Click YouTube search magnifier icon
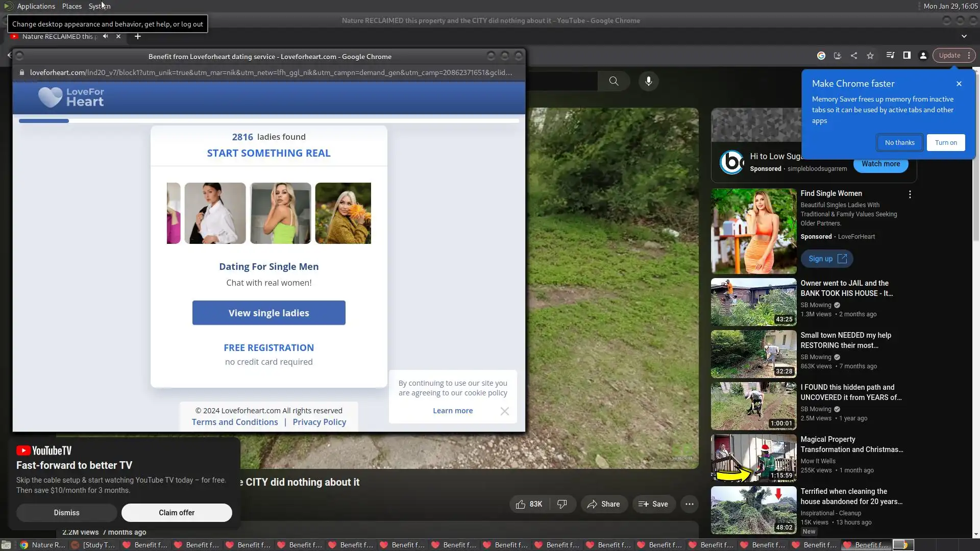Viewport: 980px width, 551px height. tap(614, 81)
